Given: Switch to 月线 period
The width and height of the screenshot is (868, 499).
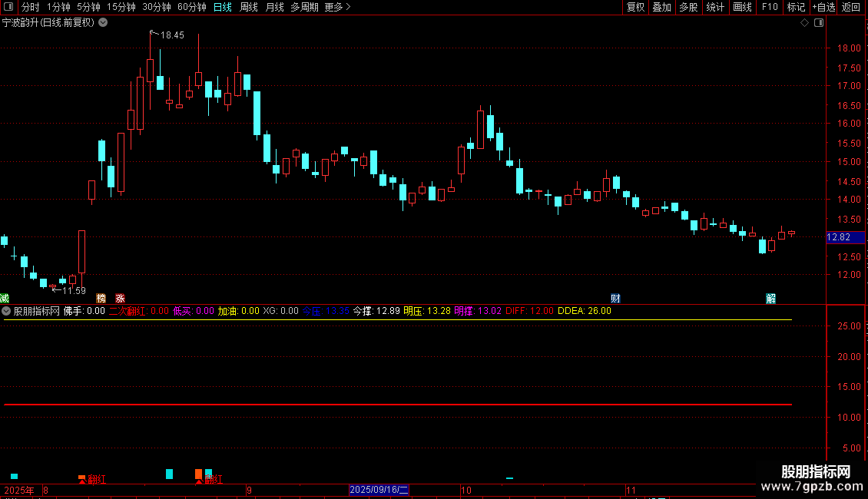Looking at the screenshot, I should point(274,7).
